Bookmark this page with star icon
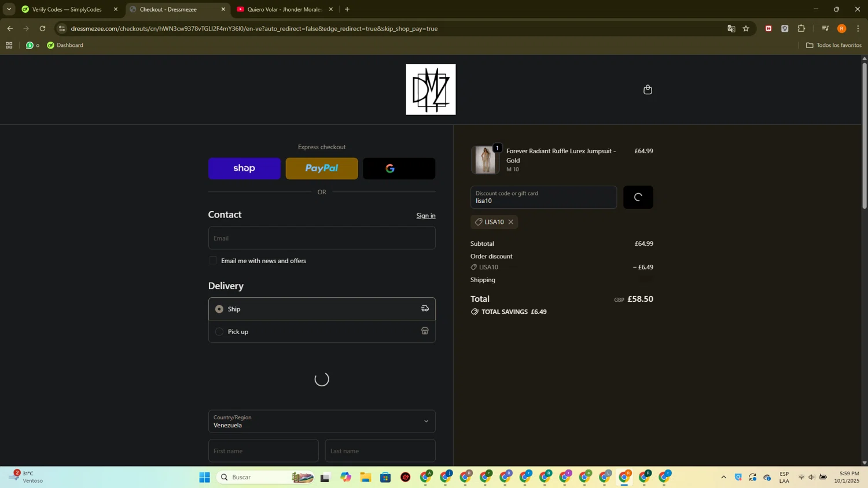Viewport: 868px width, 488px height. [746, 28]
